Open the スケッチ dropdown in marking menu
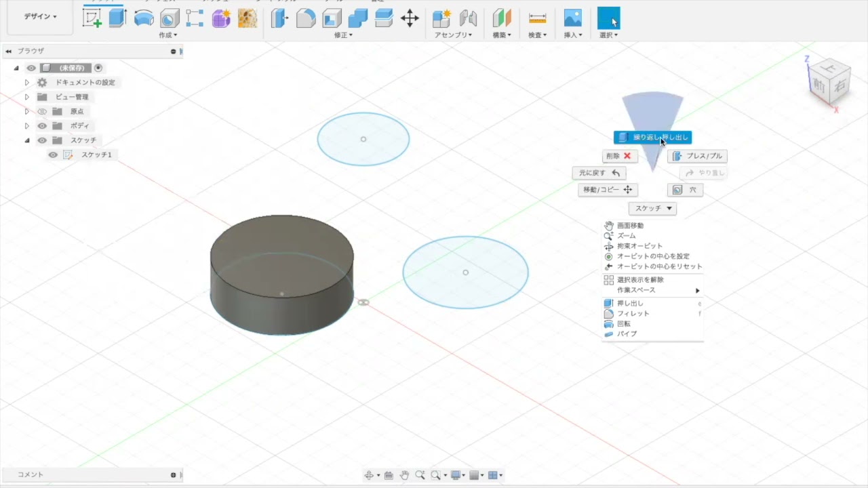868x488 pixels. tap(652, 208)
